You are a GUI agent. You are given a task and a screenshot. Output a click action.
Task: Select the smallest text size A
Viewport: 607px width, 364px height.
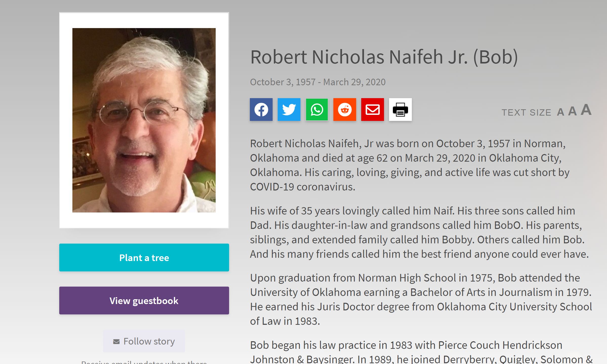pos(560,112)
